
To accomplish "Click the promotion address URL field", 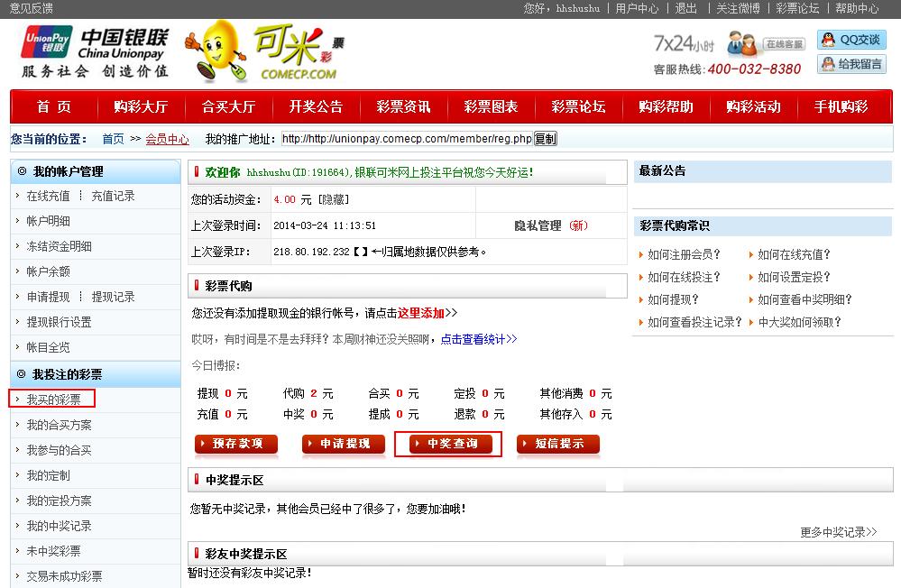I will 406,139.
